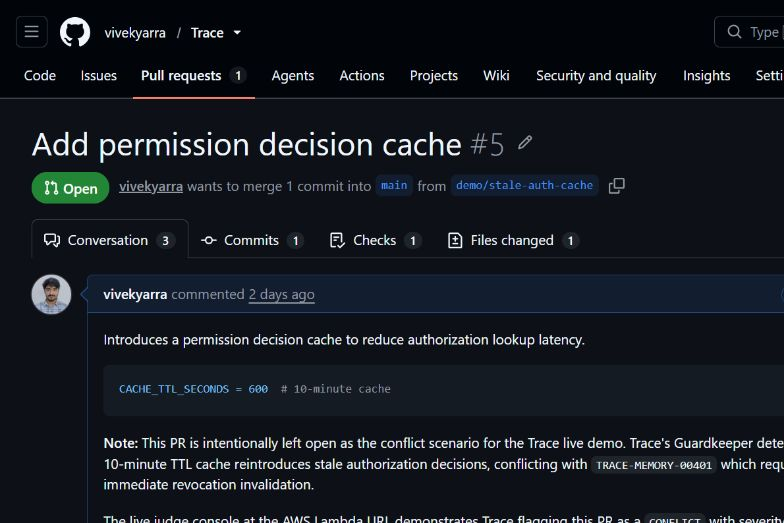
Task: Open the Wiki tab
Action: [496, 76]
